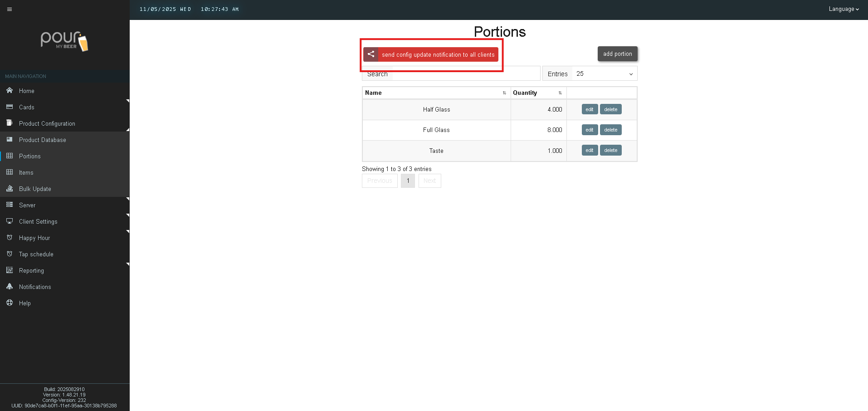Click the Bulk Update icon in sidebar
The image size is (868, 411).
(10, 189)
